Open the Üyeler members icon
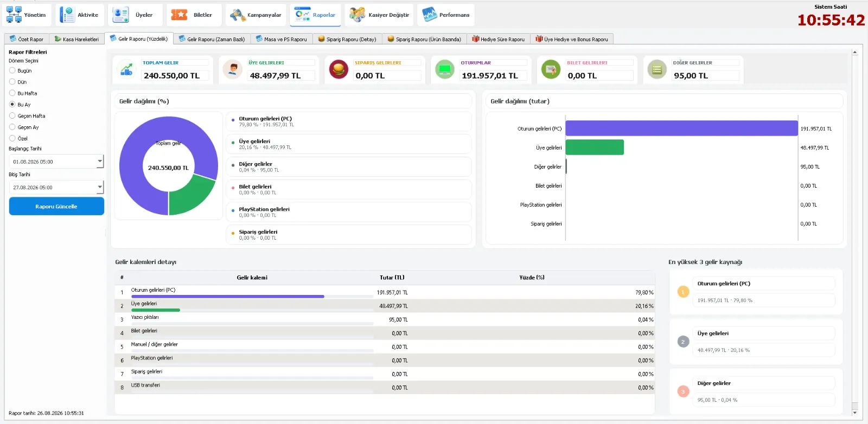The image size is (868, 424). [x=120, y=15]
